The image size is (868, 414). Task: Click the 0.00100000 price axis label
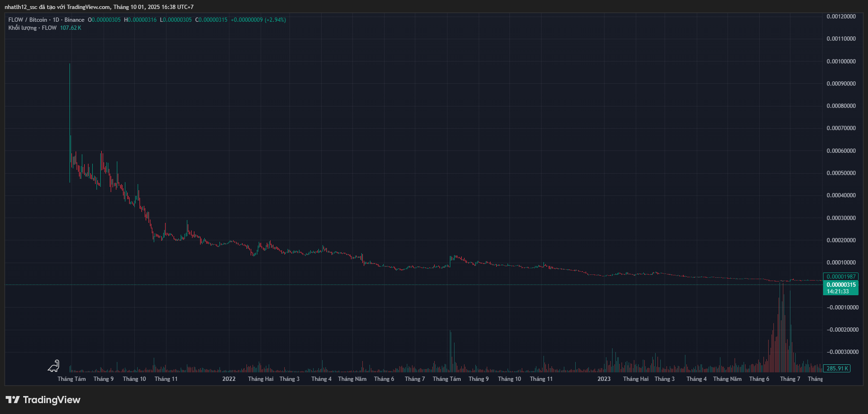(x=841, y=62)
